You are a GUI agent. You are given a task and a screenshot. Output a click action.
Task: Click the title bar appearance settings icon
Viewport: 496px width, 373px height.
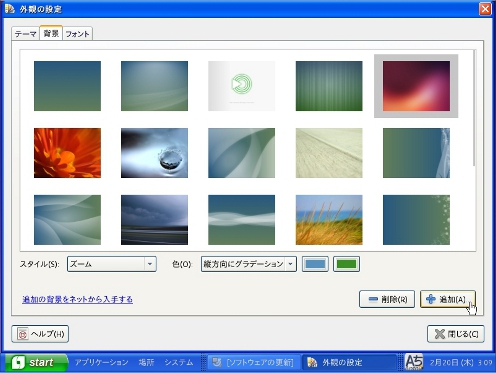10,9
